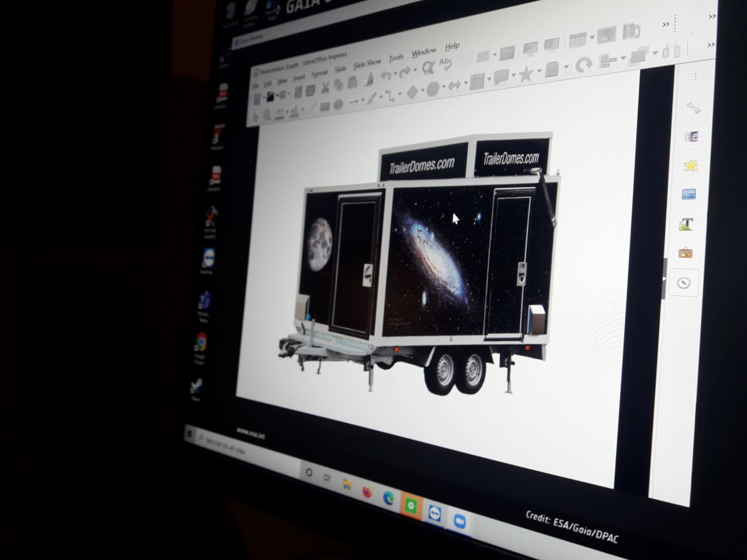Viewport: 747px width, 560px height.
Task: Open Firefox from the taskbar
Action: click(368, 492)
